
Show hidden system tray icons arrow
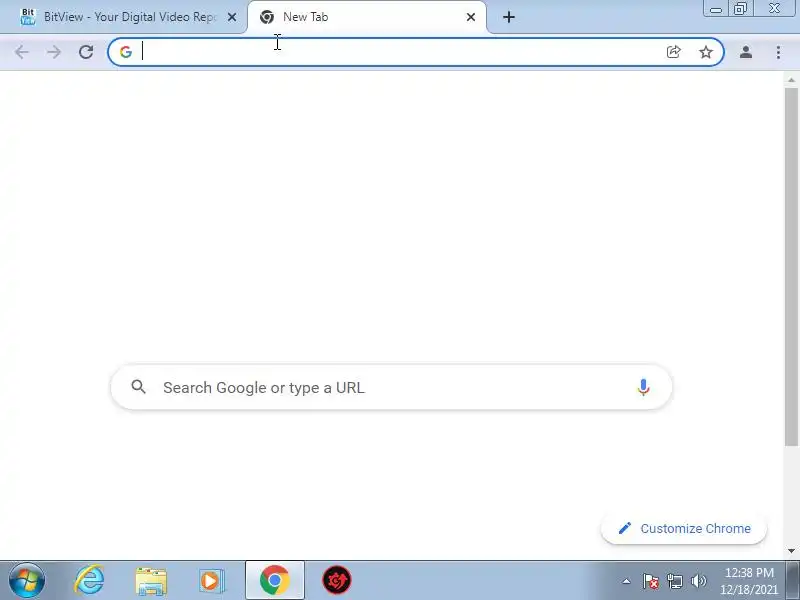click(627, 581)
